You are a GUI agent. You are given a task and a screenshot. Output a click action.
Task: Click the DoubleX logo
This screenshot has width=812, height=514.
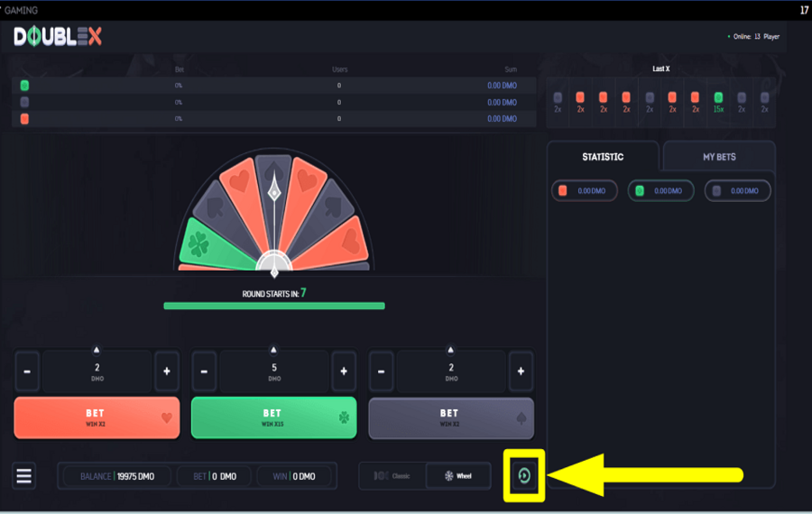pos(58,37)
